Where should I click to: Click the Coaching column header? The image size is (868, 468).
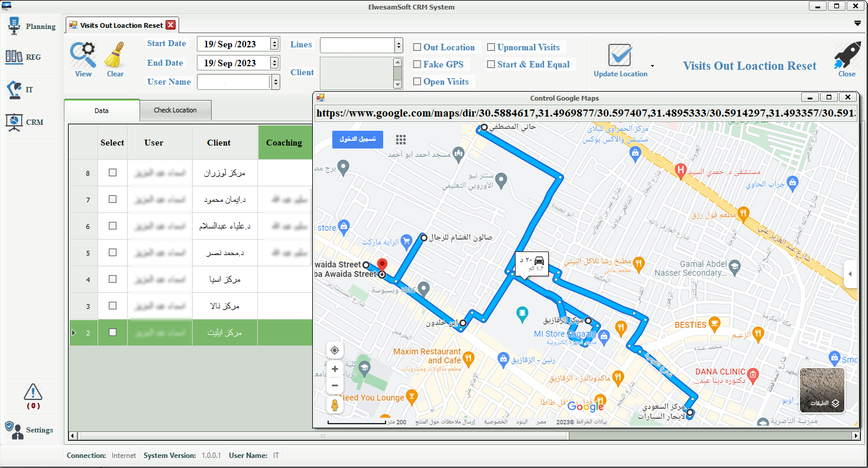tap(284, 143)
